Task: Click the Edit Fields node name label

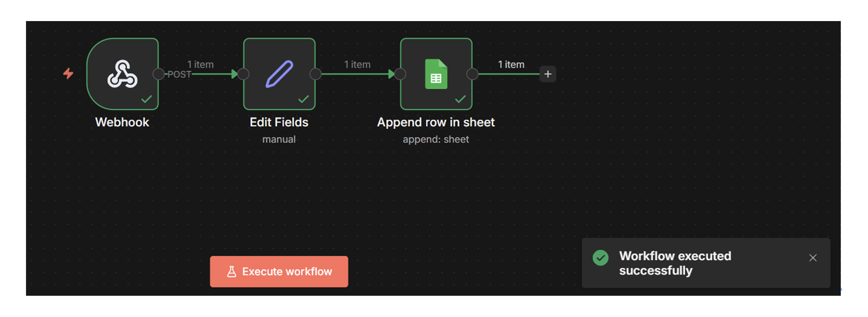Action: click(x=279, y=122)
